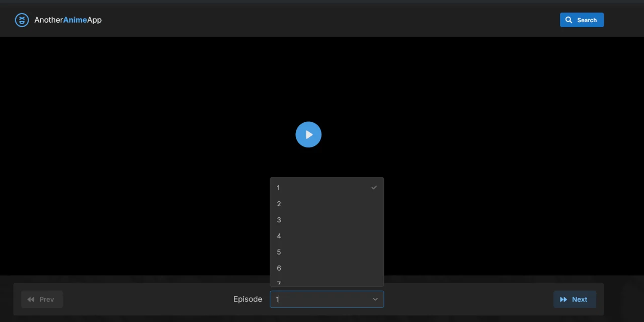The width and height of the screenshot is (644, 322).
Task: Open the AnotherAnimeApp home title link
Action: click(x=68, y=20)
